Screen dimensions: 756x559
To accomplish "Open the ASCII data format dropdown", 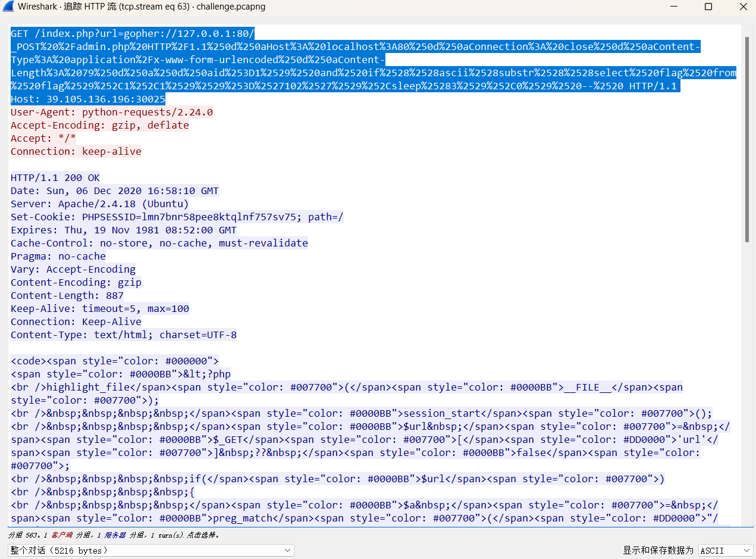I will pyautogui.click(x=726, y=550).
